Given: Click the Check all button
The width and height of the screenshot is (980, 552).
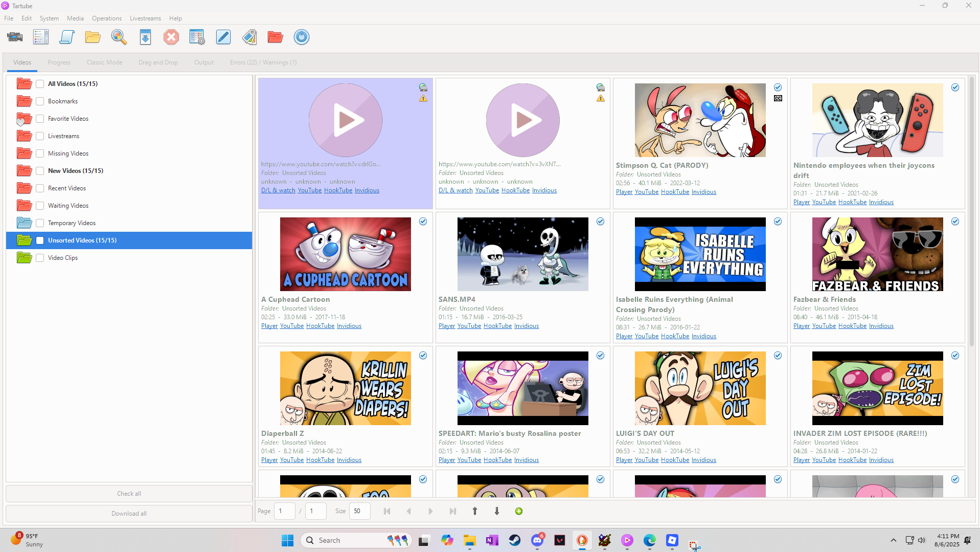Looking at the screenshot, I should [129, 494].
